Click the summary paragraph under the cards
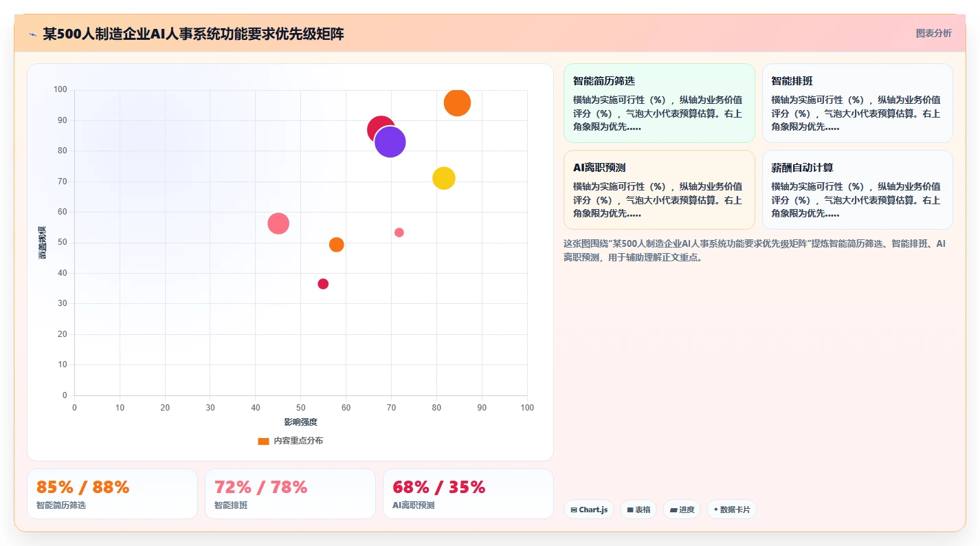The width and height of the screenshot is (980, 546). click(x=755, y=250)
